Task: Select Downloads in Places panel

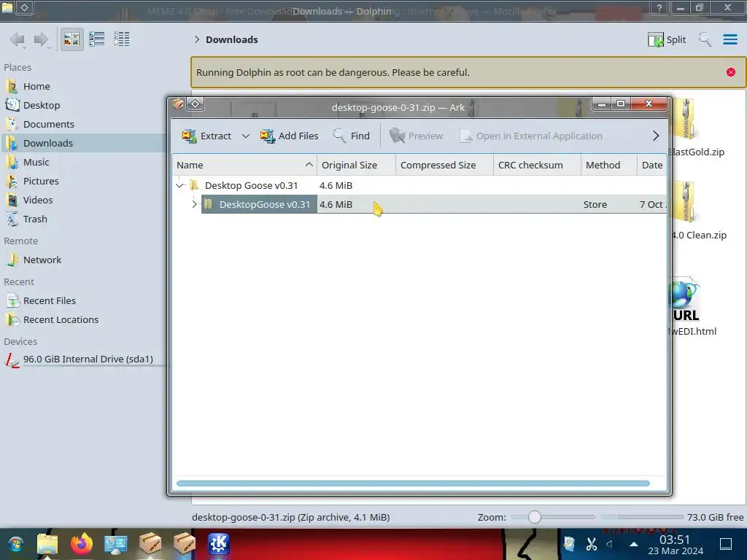Action: coord(83,144)
